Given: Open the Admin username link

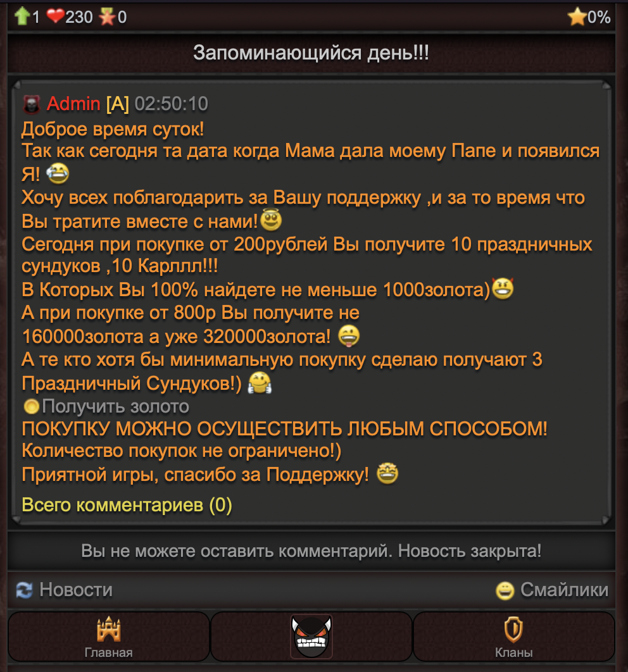Looking at the screenshot, I should tap(73, 104).
